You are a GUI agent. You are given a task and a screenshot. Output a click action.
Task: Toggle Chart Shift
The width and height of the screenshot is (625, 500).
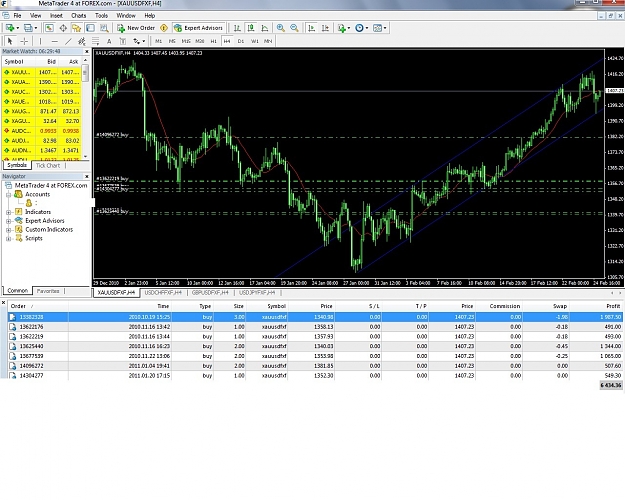point(326,28)
